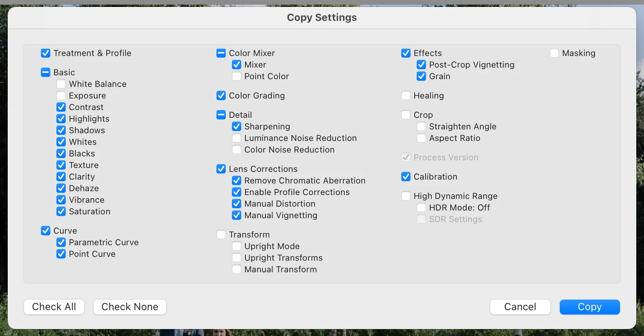Check the Straighten Angle option
Screen dimensions: 644x336
pyautogui.click(x=421, y=127)
